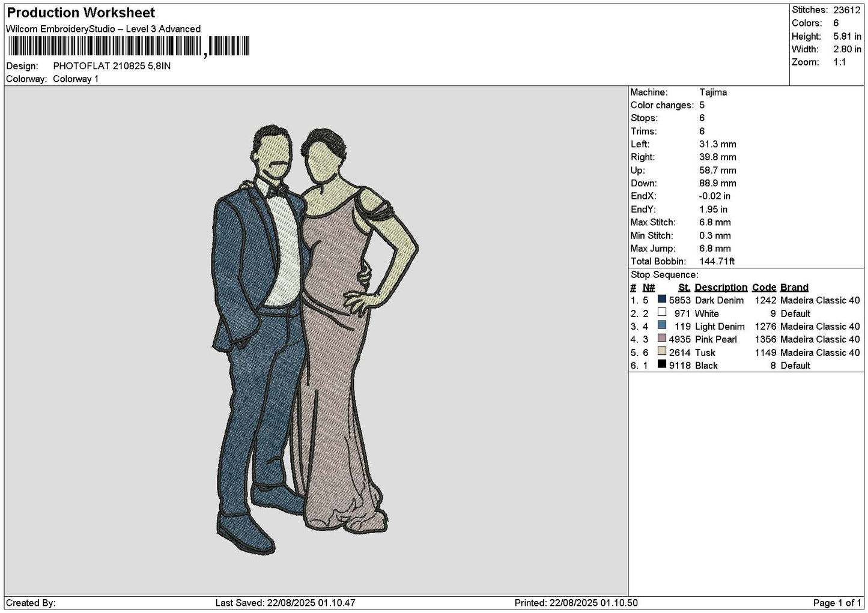Click the Pink Pearl color swatch

(x=662, y=338)
